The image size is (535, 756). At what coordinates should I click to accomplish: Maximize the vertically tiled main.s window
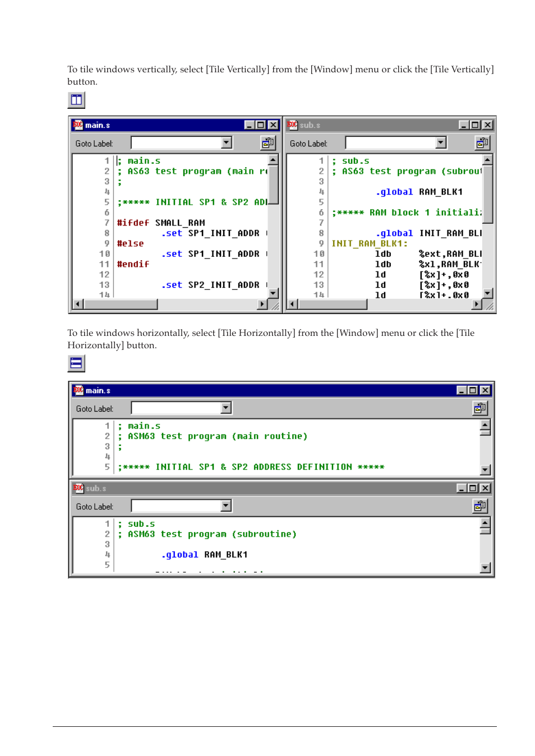pos(261,125)
